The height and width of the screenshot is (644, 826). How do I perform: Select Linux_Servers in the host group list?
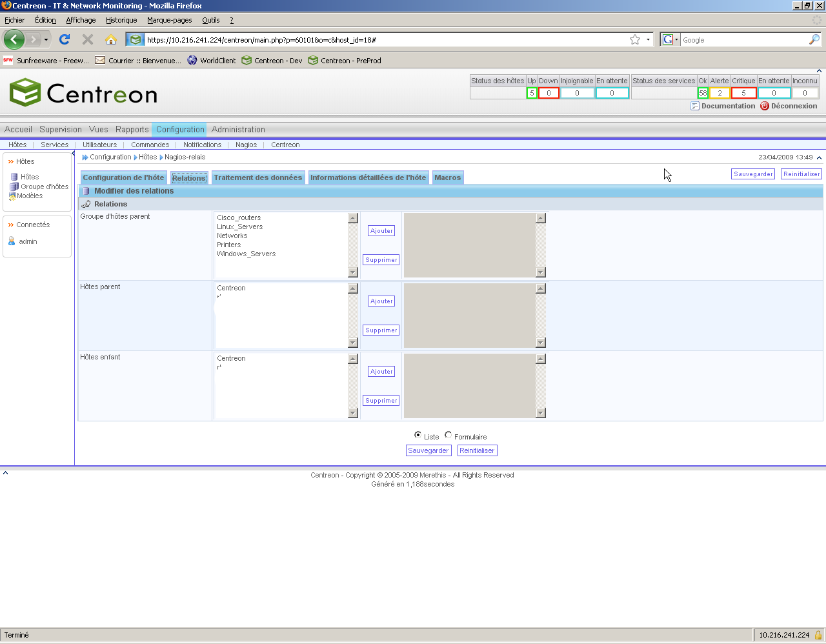[240, 226]
